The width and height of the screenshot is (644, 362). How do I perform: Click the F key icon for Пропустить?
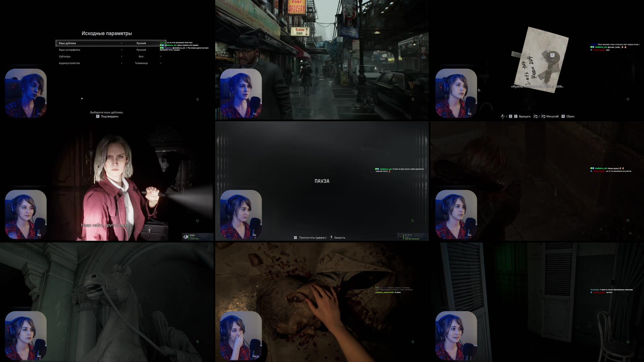(295, 238)
